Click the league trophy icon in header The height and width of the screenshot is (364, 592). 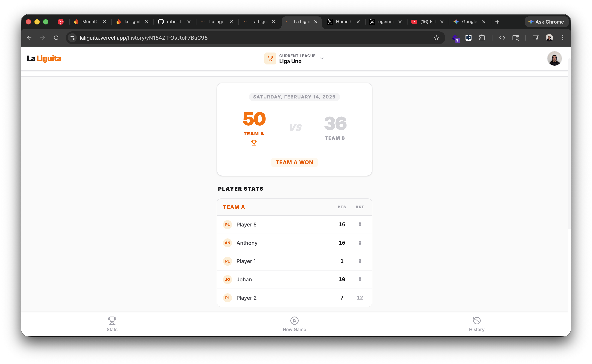click(270, 58)
